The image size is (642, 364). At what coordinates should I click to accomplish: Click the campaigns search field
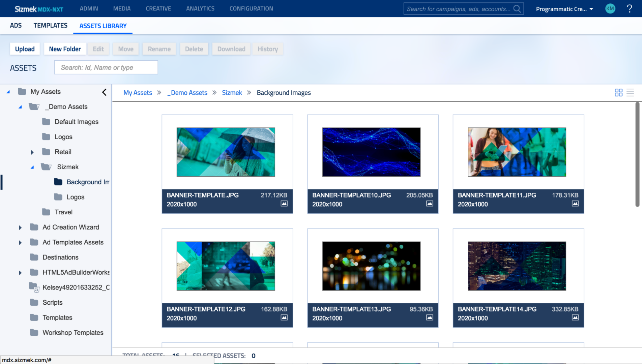tap(464, 9)
